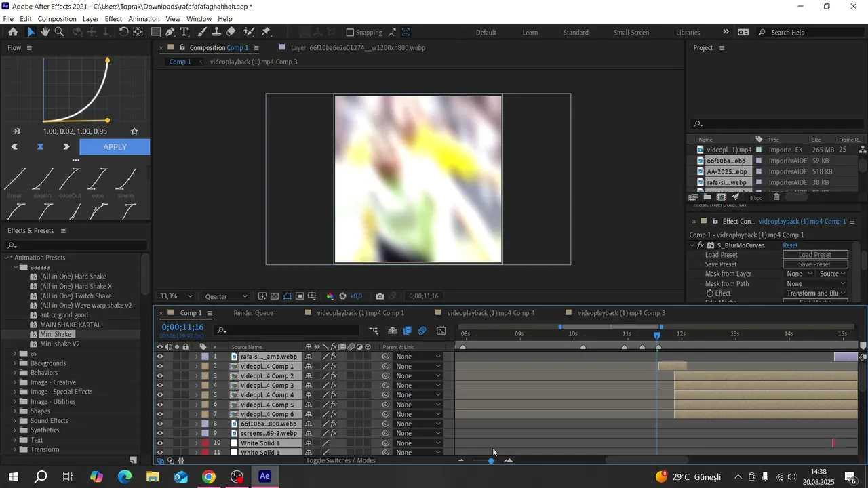Image resolution: width=868 pixels, height=488 pixels.
Task: Select the Rotation tool
Action: click(124, 32)
